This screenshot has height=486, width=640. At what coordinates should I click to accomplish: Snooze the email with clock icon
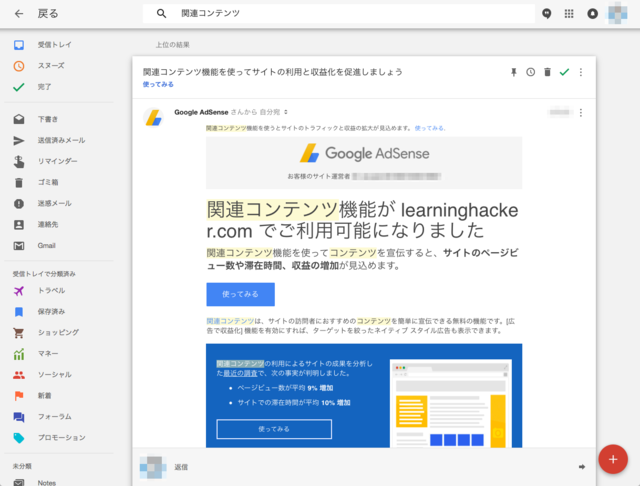[530, 72]
